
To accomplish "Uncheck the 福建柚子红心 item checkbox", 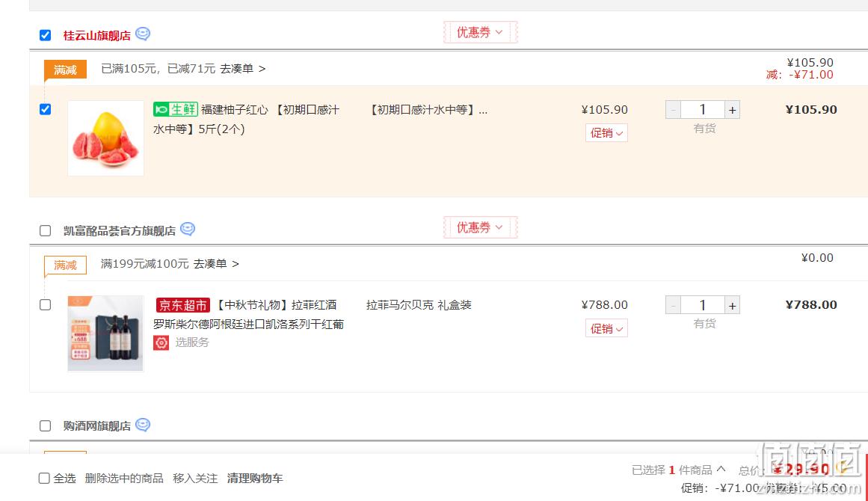I will (46, 109).
